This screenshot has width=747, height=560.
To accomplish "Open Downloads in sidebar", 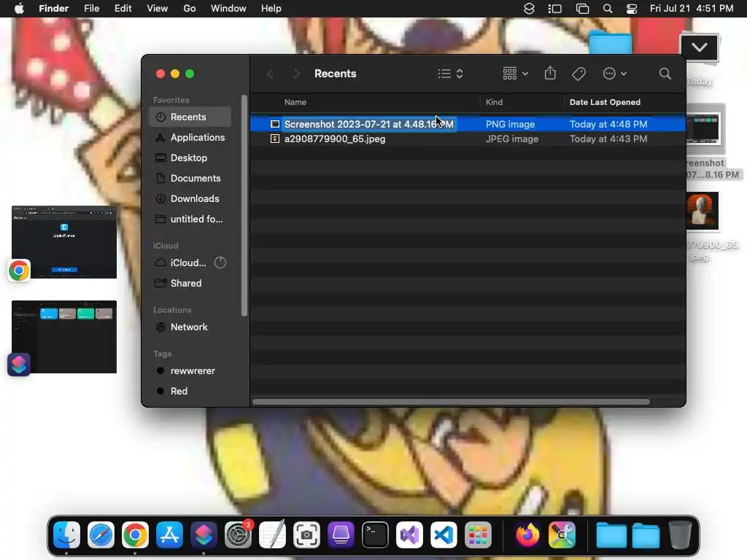I will pyautogui.click(x=190, y=199).
